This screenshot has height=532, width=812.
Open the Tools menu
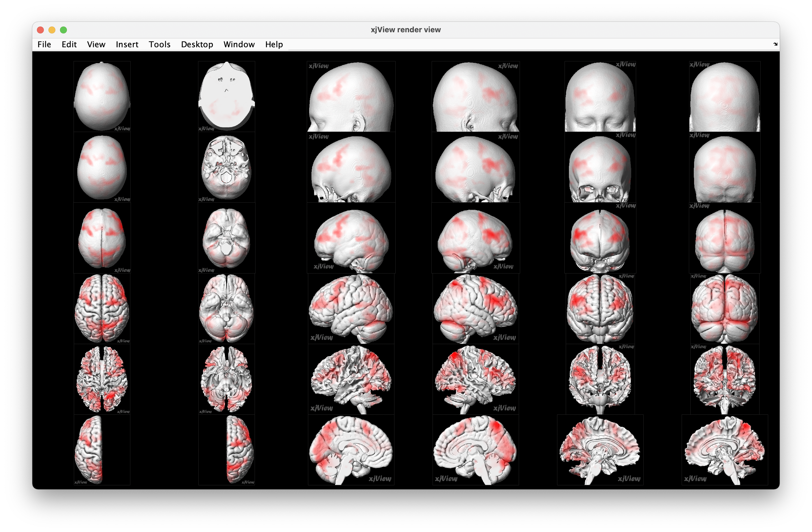click(x=159, y=44)
